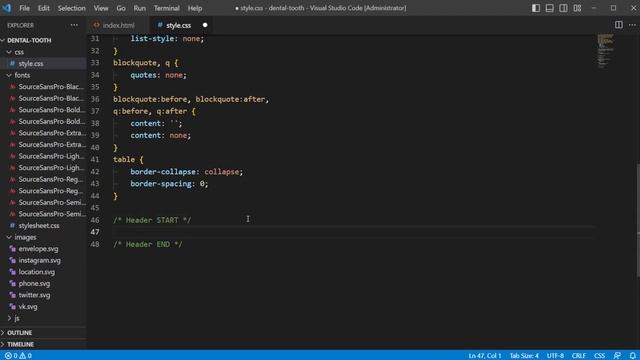Open location.svg file
The height and width of the screenshot is (360, 640).
[x=36, y=272]
